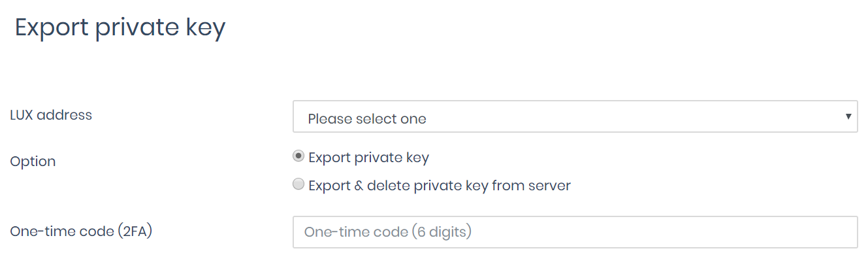
Task: Click the word 'Export' in the page heading
Action: pyautogui.click(x=52, y=28)
